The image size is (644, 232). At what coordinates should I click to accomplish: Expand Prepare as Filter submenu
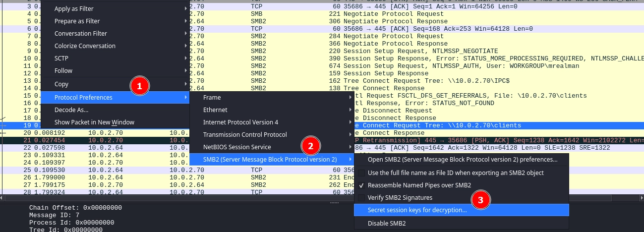click(x=77, y=21)
